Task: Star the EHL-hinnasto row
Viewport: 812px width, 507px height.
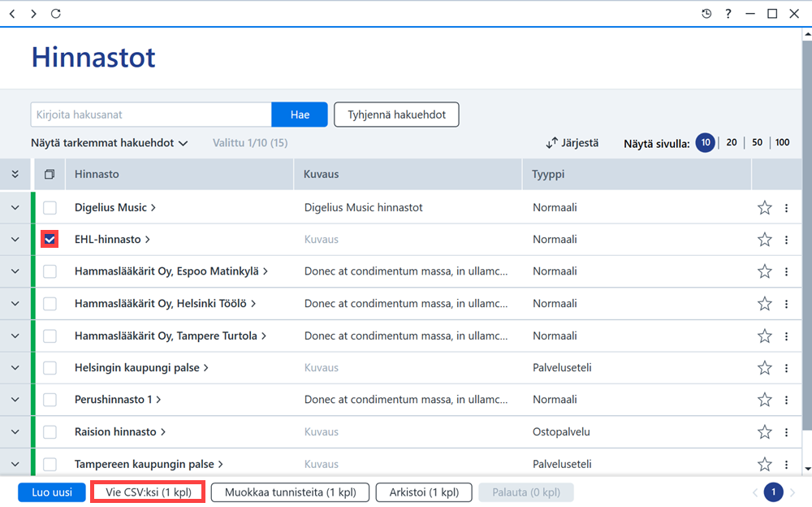Action: pos(765,240)
